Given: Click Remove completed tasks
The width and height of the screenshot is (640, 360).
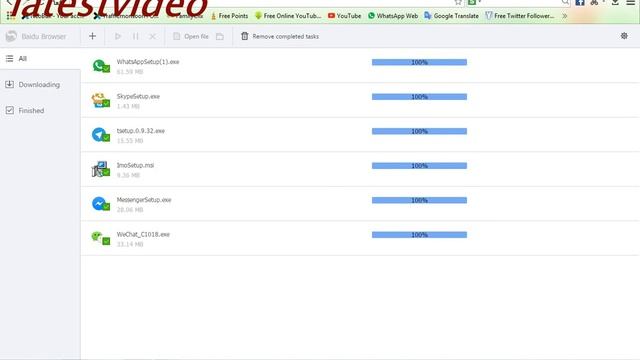Looking at the screenshot, I should (x=280, y=36).
